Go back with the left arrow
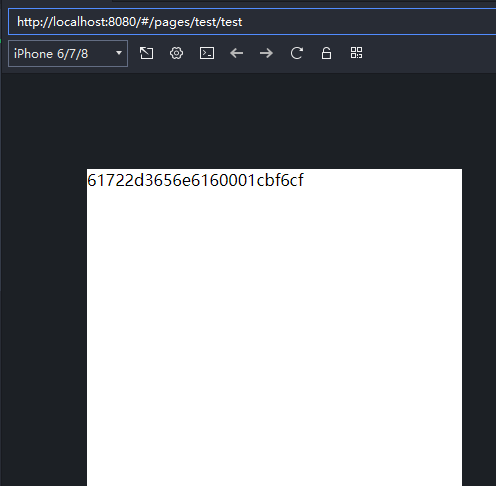The width and height of the screenshot is (496, 486). tap(237, 53)
